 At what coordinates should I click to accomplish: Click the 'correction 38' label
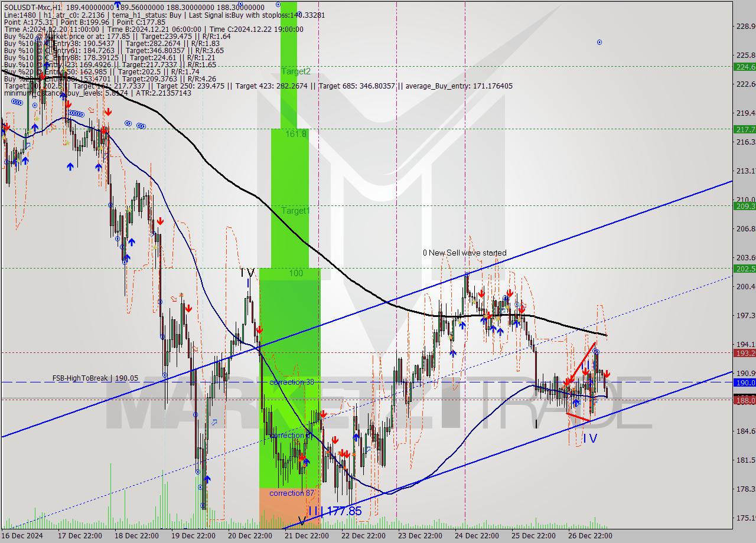(292, 382)
